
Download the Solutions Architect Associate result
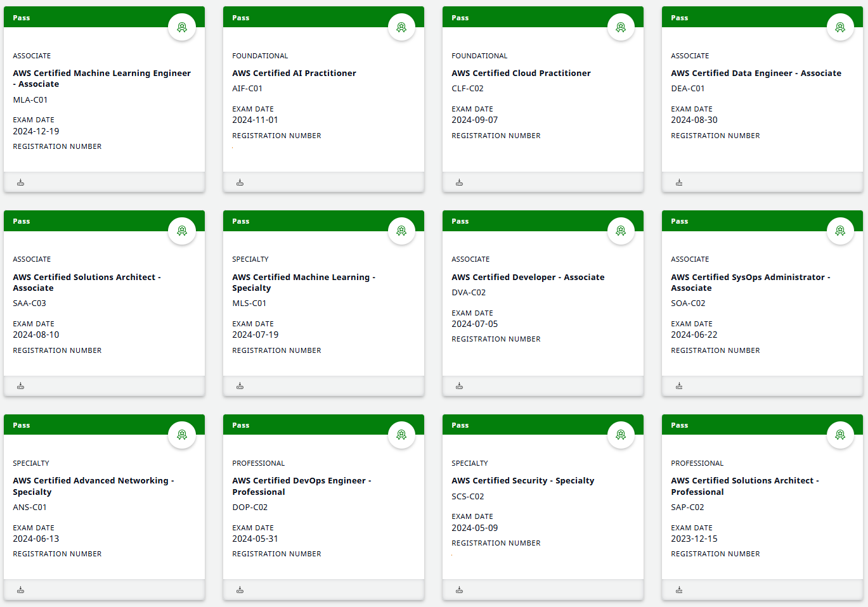tap(21, 386)
